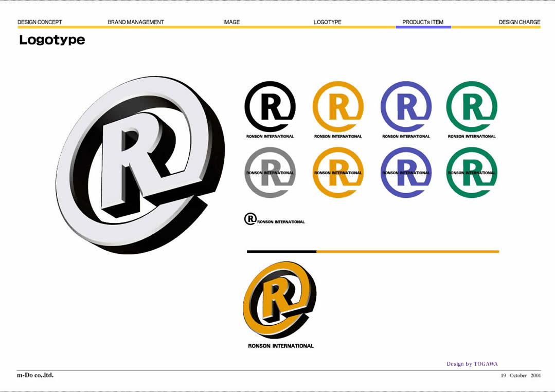Navigate to DESIGN CHARGE tab

tap(520, 22)
